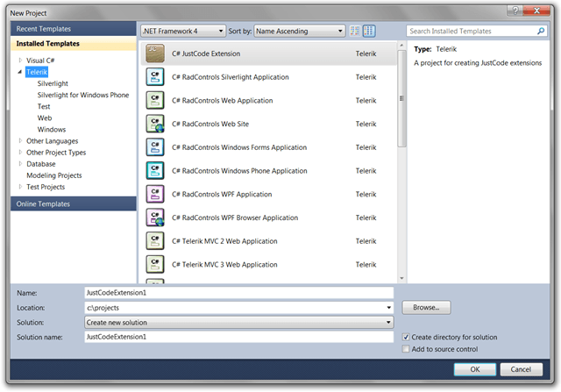Open the Online Templates section
Screen dimensions: 561x392
(74, 203)
